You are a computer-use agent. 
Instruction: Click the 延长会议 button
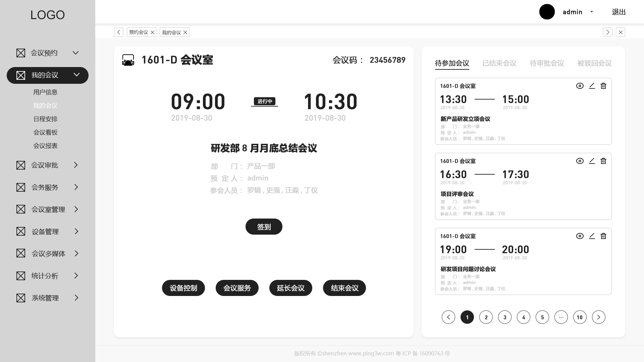291,288
